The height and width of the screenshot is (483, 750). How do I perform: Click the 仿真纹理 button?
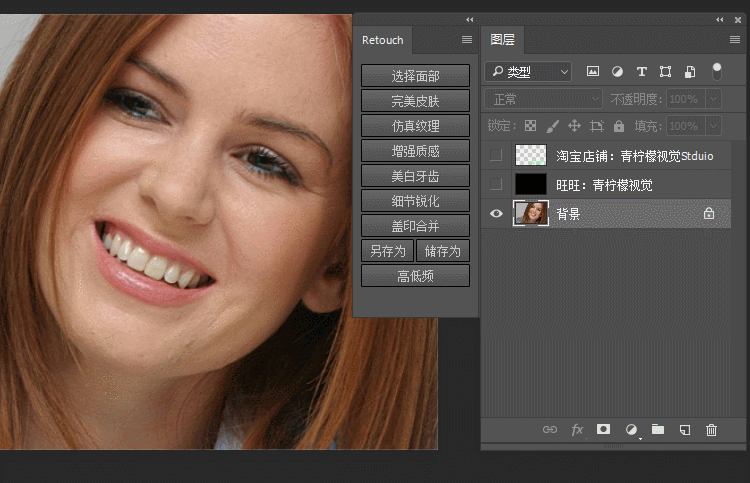coord(415,126)
